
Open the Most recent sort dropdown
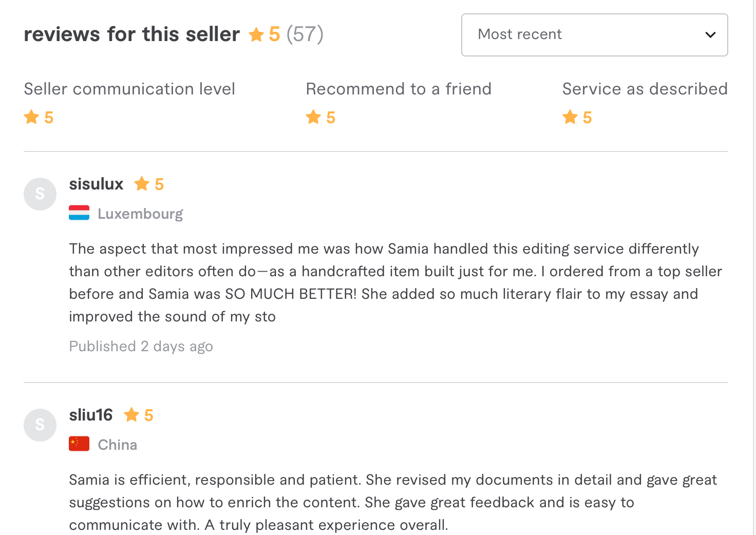tap(594, 35)
